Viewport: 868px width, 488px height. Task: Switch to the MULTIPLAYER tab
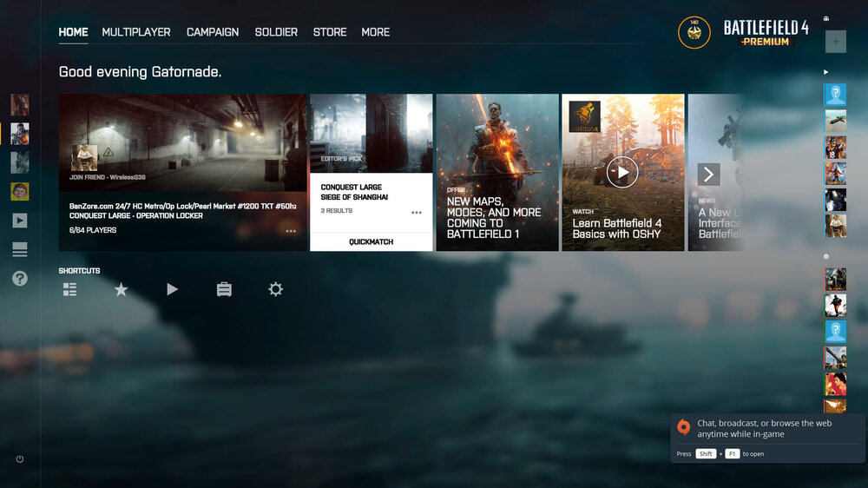coord(136,32)
